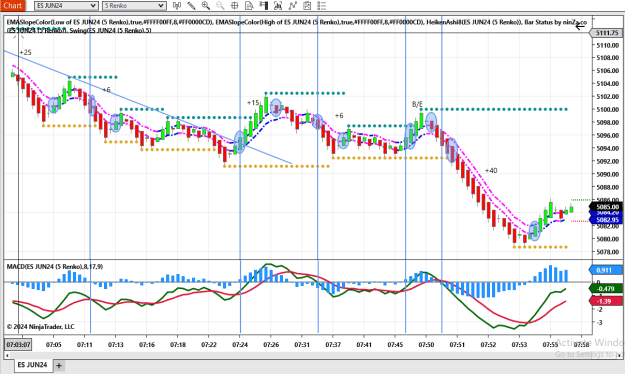Open the 5 Renko interval dropdown

click(x=134, y=6)
